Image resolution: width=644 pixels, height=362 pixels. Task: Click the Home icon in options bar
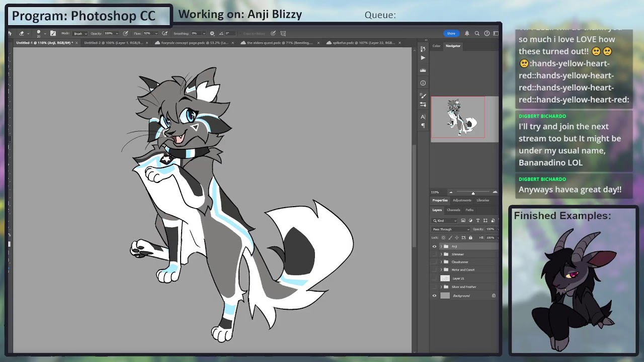click(x=10, y=33)
